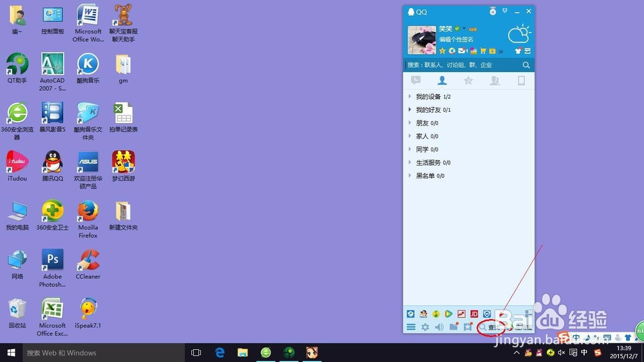Viewport: 644px width, 362px height.
Task: Select 回收站 recycle bin icon
Action: pyautogui.click(x=17, y=313)
